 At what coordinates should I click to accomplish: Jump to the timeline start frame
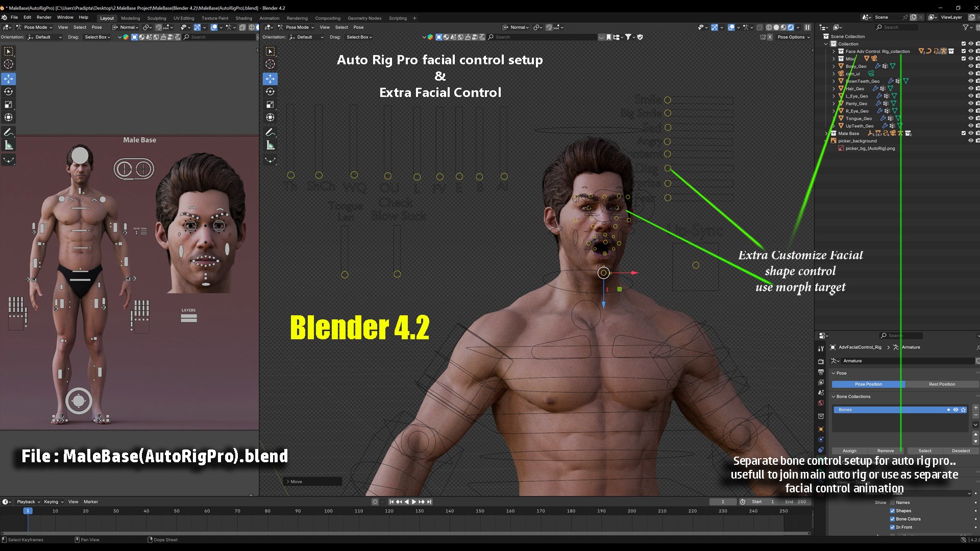[x=391, y=502]
